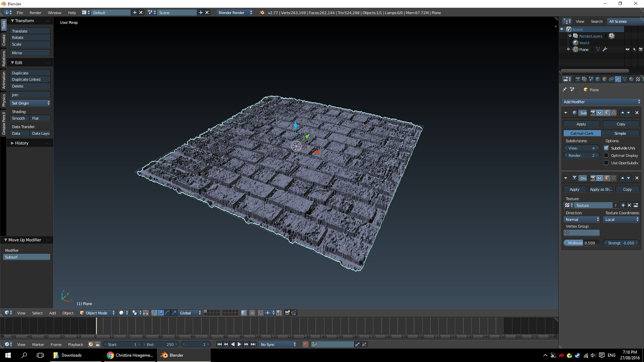This screenshot has height=362, width=644.
Task: Open the mesh data triangle tab
Action: (625, 79)
